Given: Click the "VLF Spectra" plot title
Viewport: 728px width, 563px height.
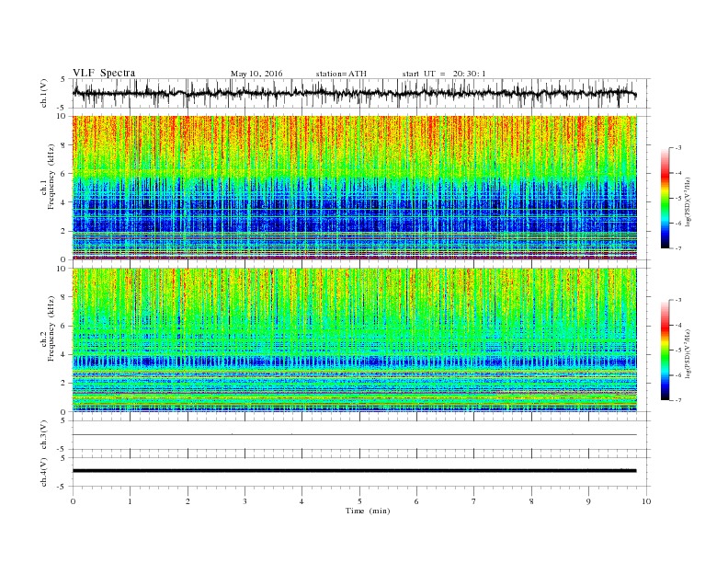Looking at the screenshot, I should tap(104, 73).
